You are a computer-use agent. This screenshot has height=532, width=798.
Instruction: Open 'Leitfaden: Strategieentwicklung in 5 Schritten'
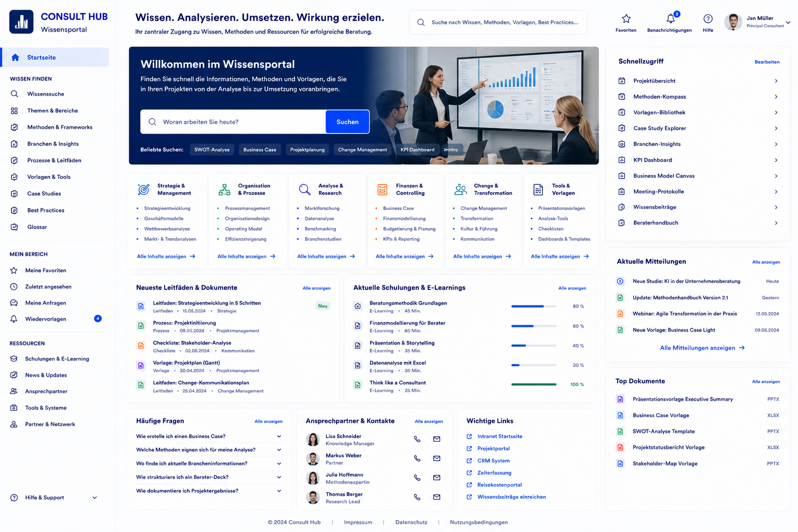[x=207, y=303]
